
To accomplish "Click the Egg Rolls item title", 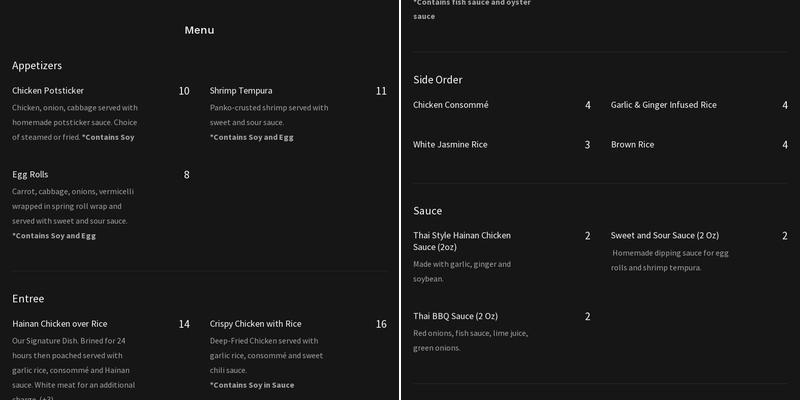I will (x=30, y=175).
